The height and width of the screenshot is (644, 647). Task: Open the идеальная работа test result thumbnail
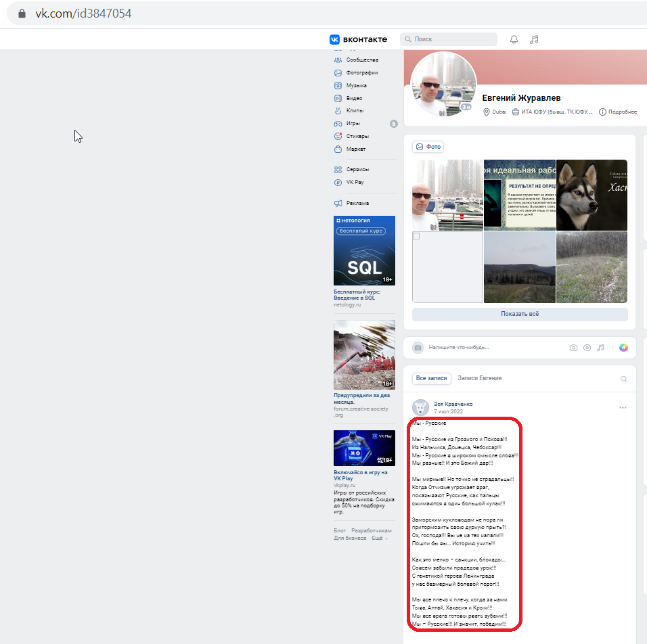click(x=520, y=195)
